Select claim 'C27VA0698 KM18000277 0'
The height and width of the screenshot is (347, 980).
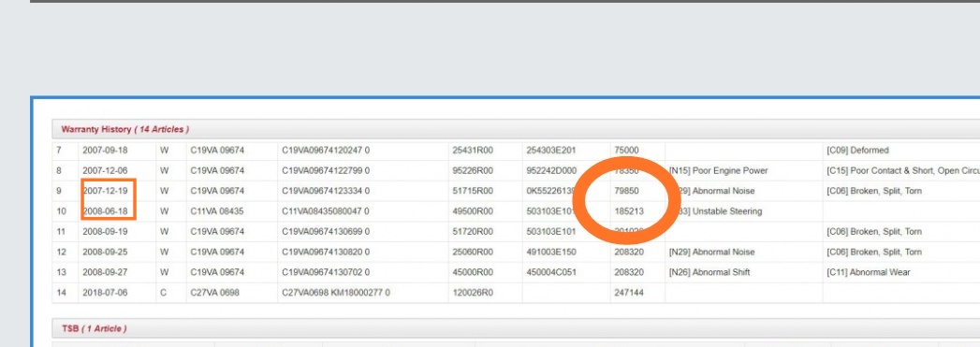coord(336,293)
